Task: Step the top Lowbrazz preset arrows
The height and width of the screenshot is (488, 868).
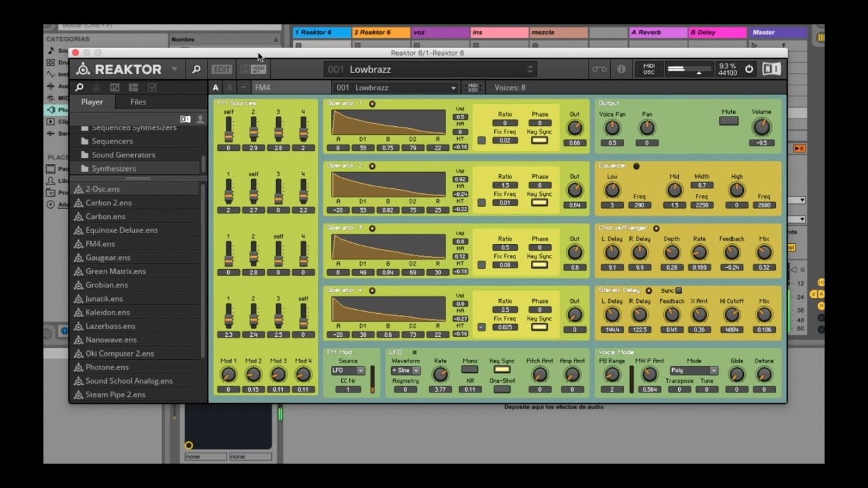Action: coord(530,69)
